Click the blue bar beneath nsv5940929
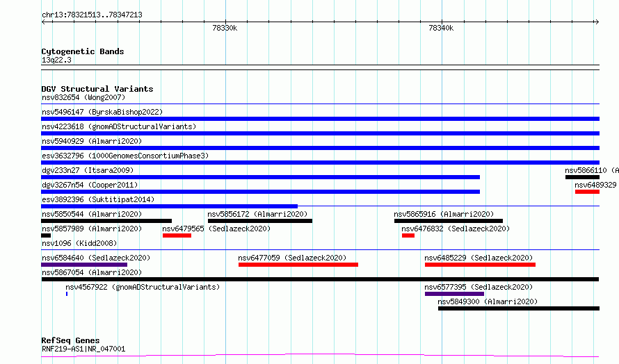Screen dimensions: 619x364 pyautogui.click(x=320, y=148)
